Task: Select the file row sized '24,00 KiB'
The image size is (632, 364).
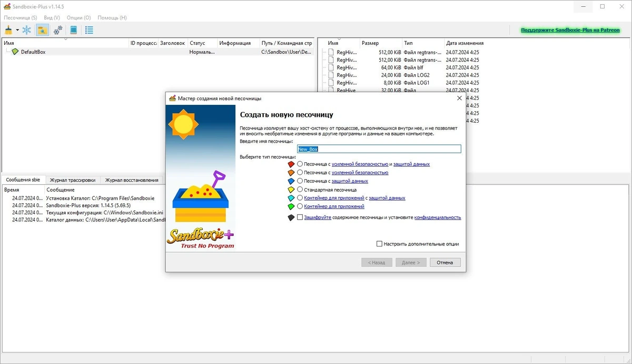Action: (x=403, y=75)
